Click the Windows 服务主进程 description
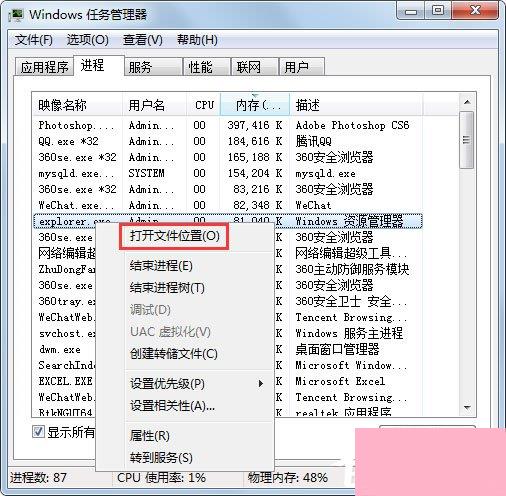This screenshot has width=506, height=496. tap(349, 333)
